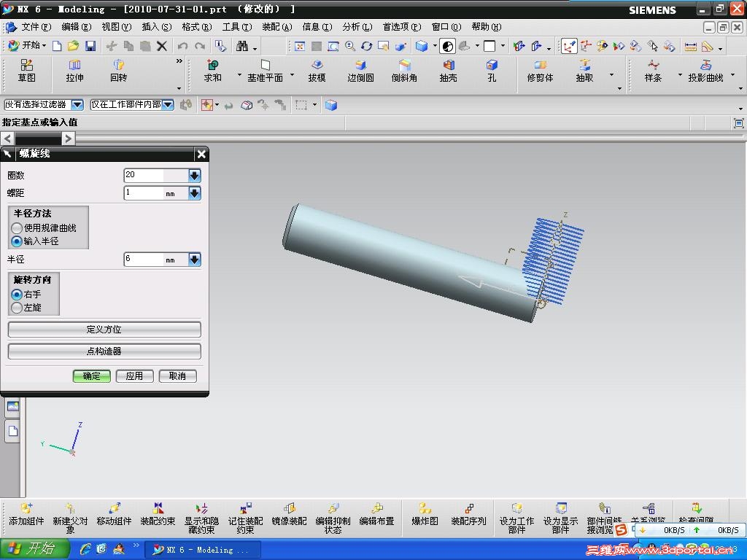This screenshot has width=747, height=560.
Task: Choose the 右手 rotation direction option
Action: pos(17,295)
